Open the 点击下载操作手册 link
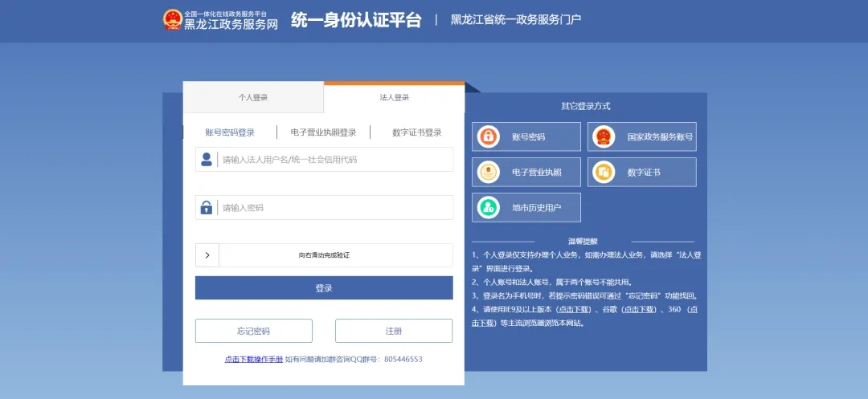This screenshot has height=399, width=868. click(x=254, y=360)
